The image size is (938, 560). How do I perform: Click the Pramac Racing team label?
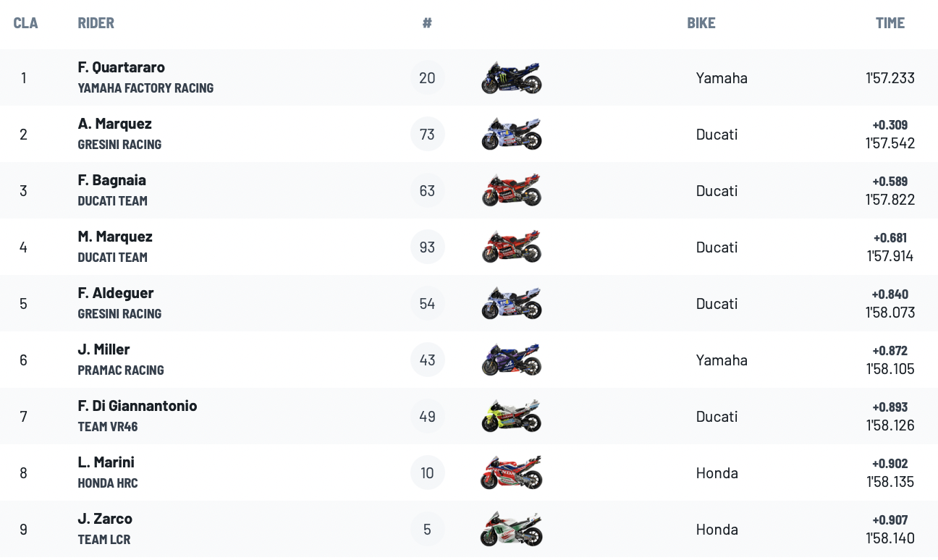tap(121, 370)
